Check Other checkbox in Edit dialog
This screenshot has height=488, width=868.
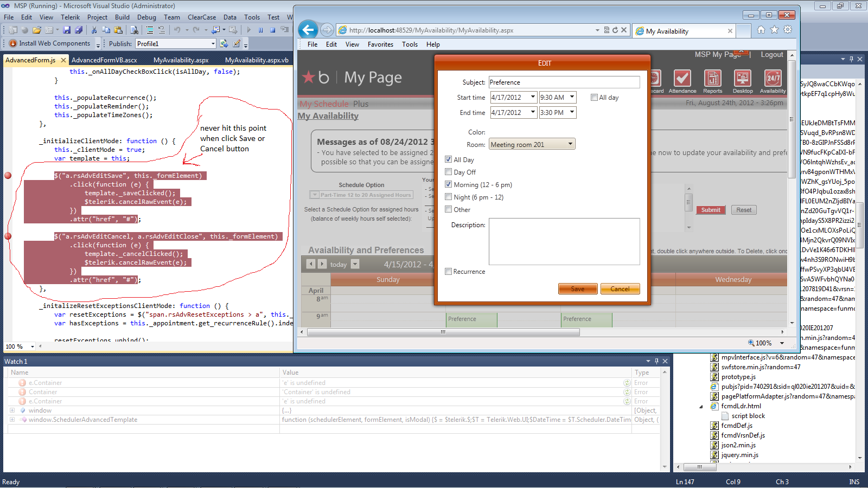click(x=449, y=209)
